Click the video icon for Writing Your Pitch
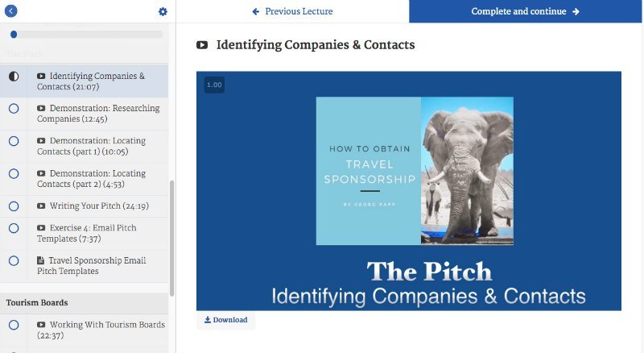The image size is (644, 353). tap(41, 206)
